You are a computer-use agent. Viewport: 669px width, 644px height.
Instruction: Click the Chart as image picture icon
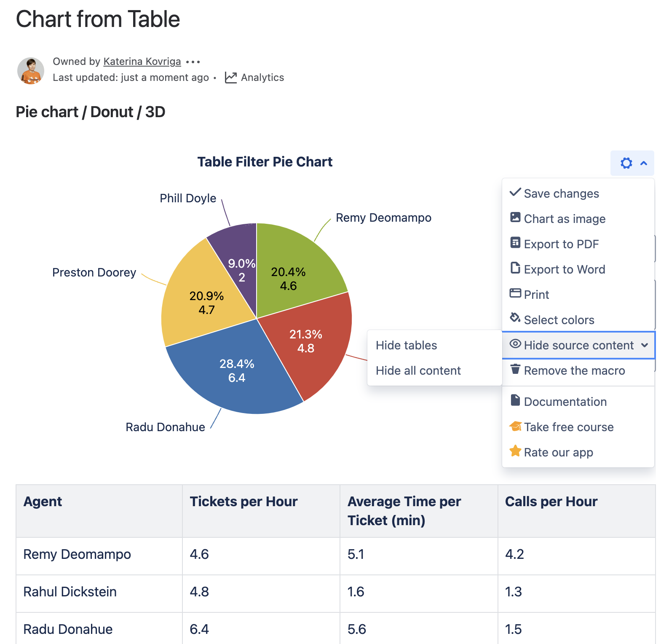(x=515, y=217)
